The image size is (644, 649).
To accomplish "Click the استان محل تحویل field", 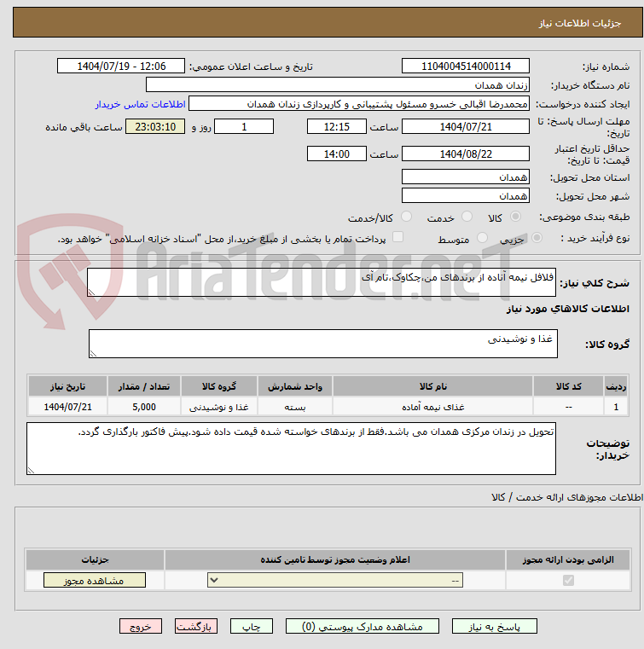I will (466, 177).
